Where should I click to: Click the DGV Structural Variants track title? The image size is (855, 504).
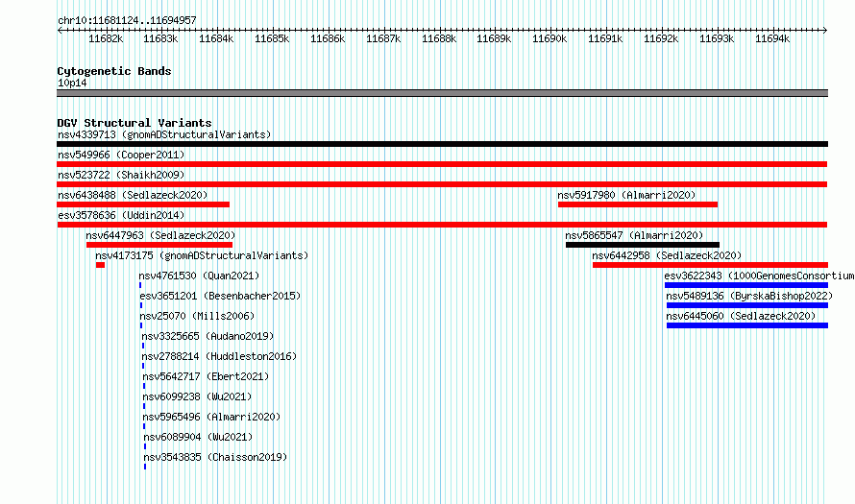[134, 123]
